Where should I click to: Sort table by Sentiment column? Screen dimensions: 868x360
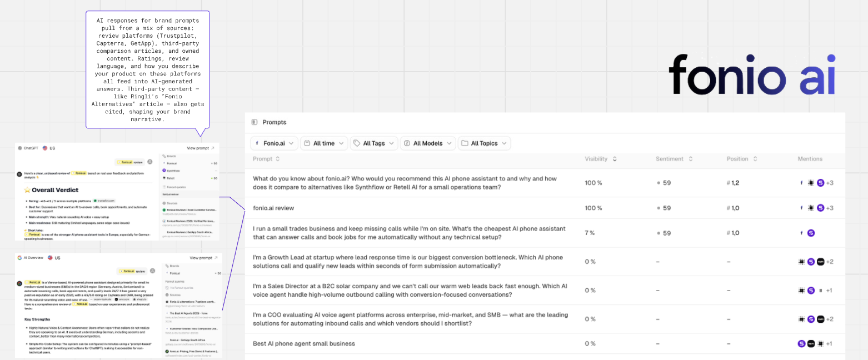click(x=674, y=159)
